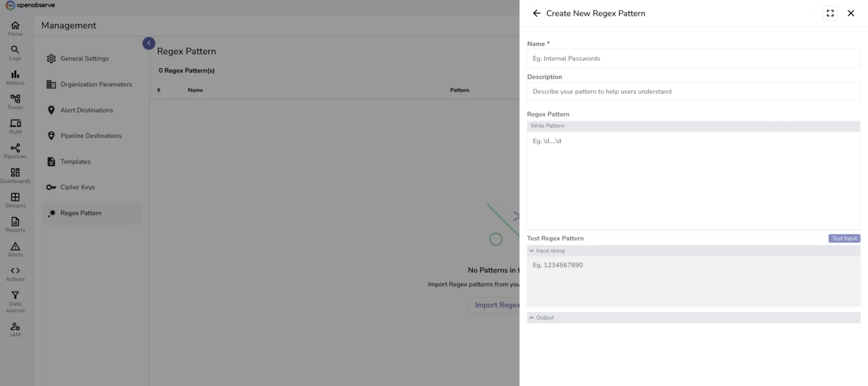Viewport: 868px width, 386px height.
Task: Open Traces from the sidebar
Action: click(x=15, y=102)
